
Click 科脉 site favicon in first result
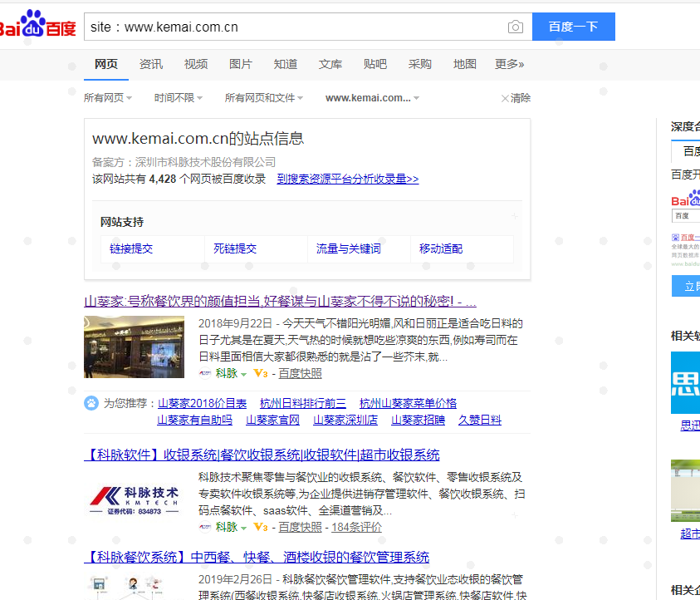pyautogui.click(x=205, y=373)
